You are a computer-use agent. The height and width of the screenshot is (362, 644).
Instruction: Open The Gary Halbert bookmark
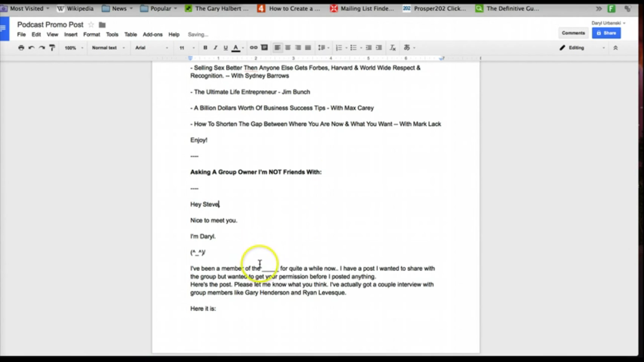(x=217, y=8)
